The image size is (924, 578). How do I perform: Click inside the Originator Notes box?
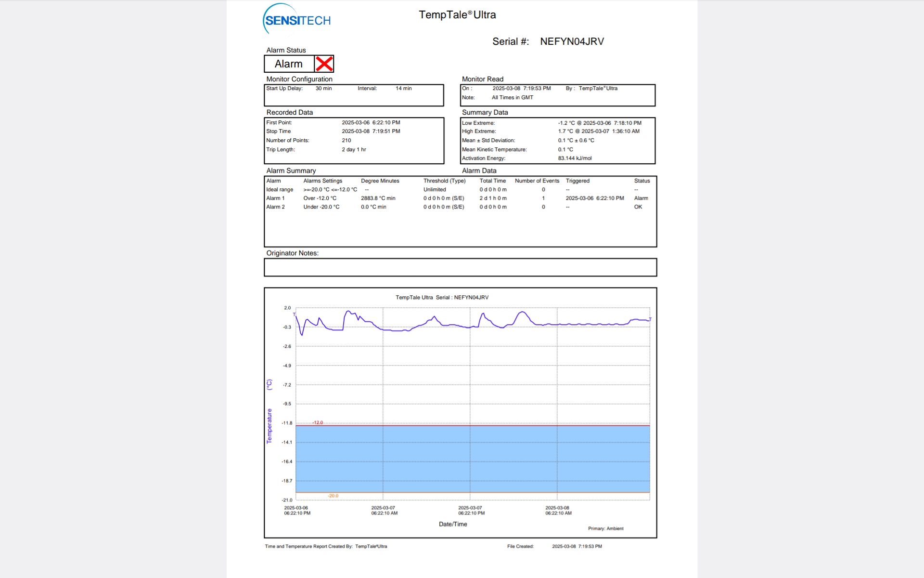click(460, 267)
